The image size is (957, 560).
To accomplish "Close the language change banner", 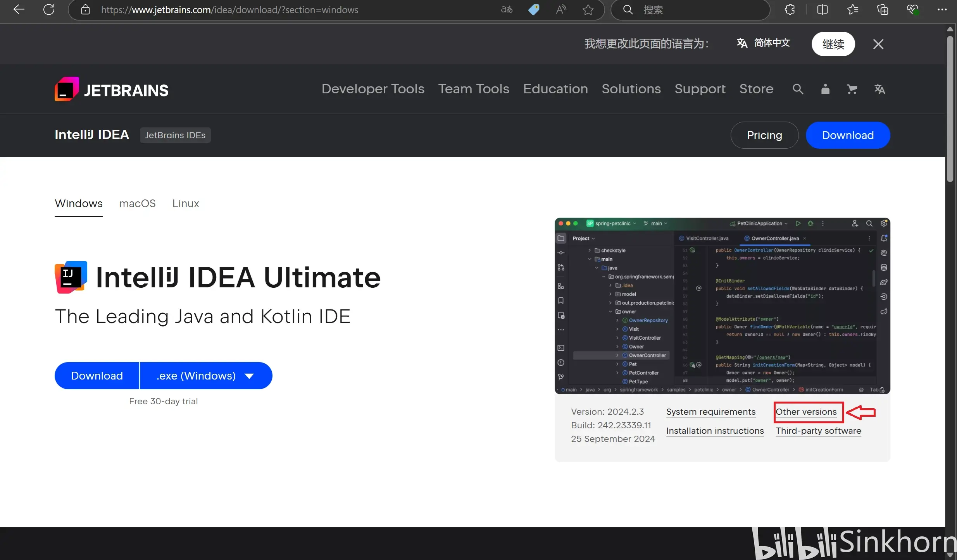I will coord(878,44).
